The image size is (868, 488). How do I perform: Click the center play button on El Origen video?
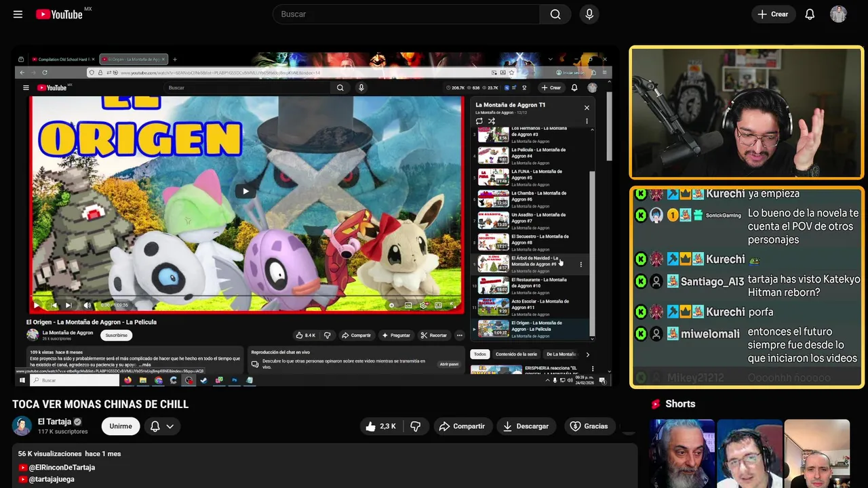pos(245,191)
